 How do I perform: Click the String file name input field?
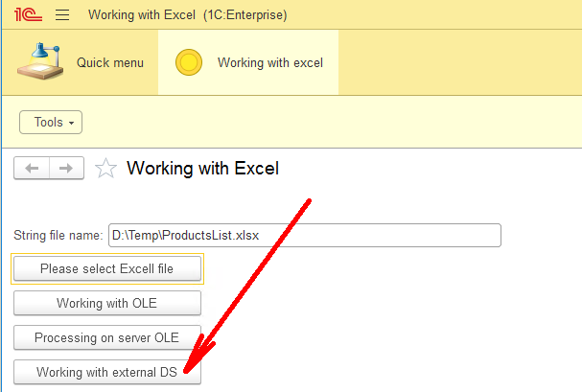coord(305,235)
